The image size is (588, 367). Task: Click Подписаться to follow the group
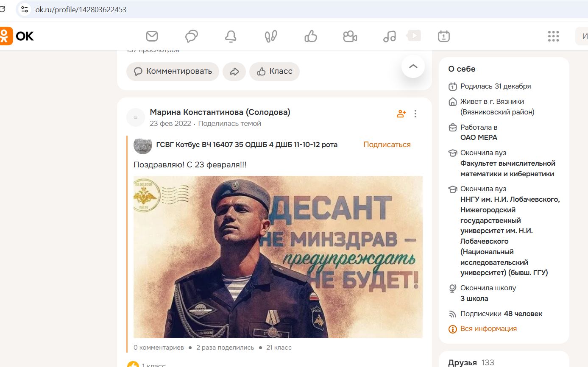pyautogui.click(x=387, y=145)
